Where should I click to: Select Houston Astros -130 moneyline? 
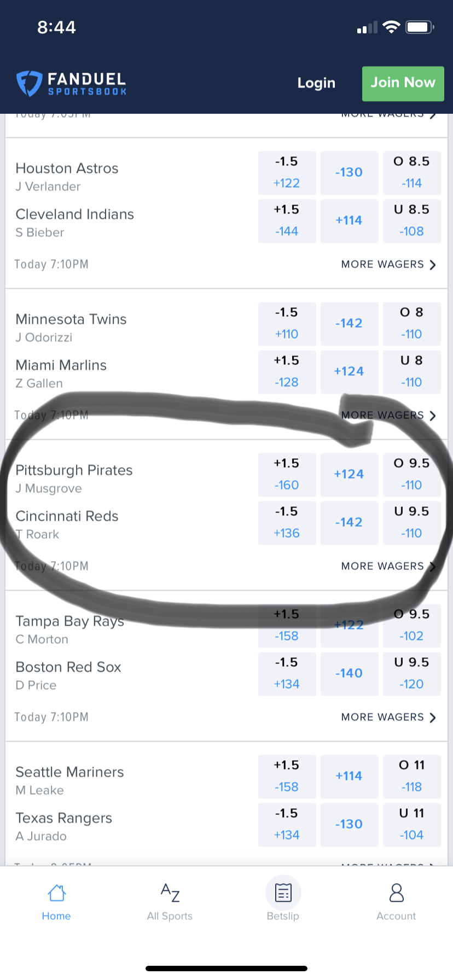coord(349,173)
